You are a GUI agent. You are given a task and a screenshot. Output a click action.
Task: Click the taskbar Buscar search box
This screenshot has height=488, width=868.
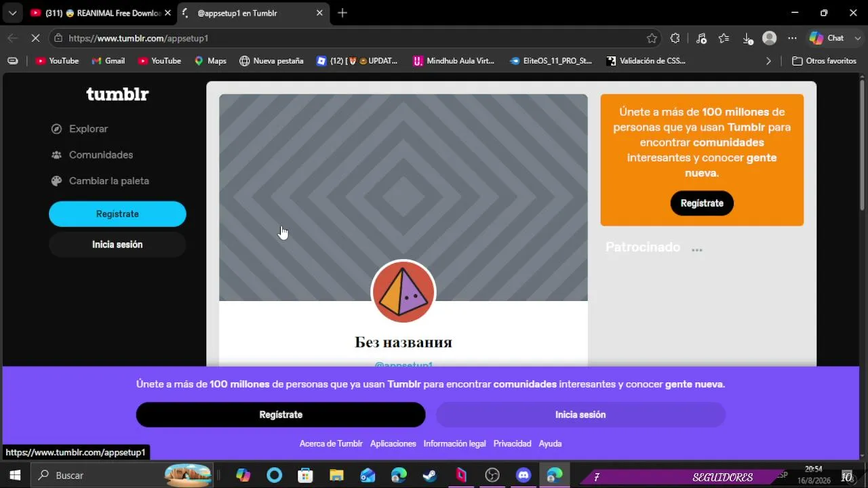coord(122,476)
